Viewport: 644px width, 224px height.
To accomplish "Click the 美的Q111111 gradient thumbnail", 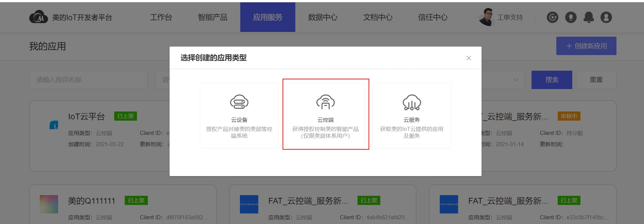I will (49, 204).
